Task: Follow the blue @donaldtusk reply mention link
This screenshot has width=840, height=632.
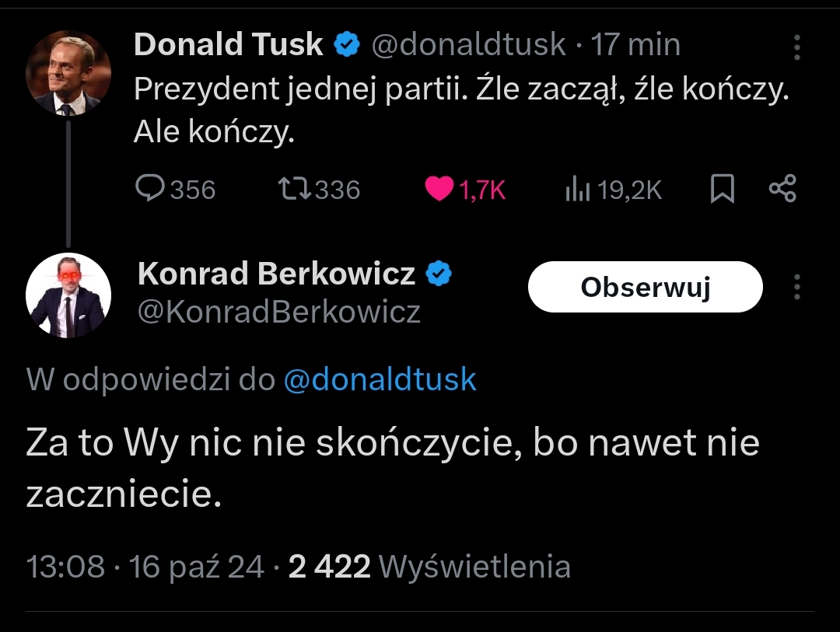Action: [380, 380]
